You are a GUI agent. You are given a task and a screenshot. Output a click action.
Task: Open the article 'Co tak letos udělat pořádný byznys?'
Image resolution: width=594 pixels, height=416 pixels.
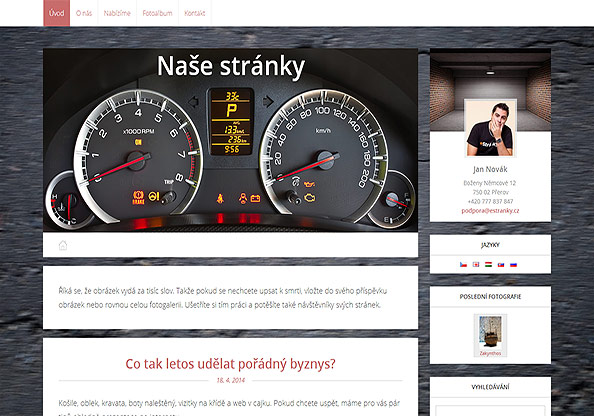tap(230, 364)
